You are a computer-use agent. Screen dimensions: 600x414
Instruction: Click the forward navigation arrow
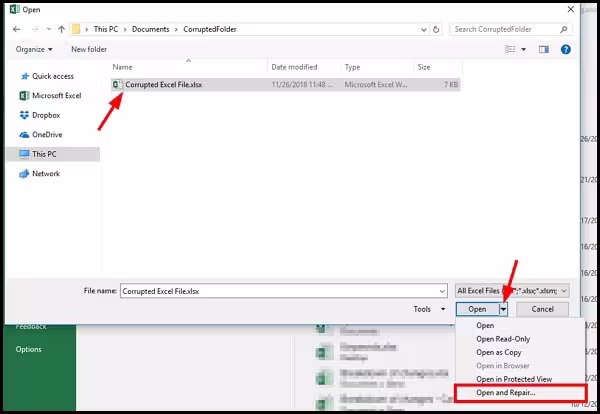tap(35, 29)
